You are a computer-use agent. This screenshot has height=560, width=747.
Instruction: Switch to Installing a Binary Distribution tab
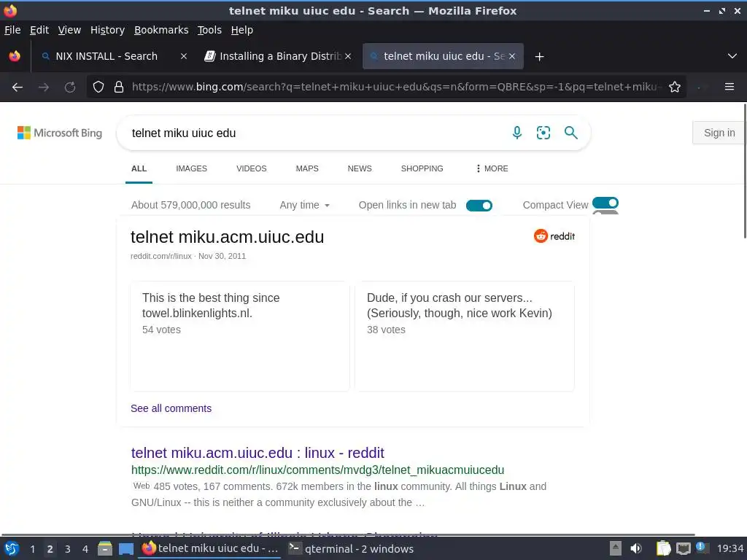tap(279, 56)
